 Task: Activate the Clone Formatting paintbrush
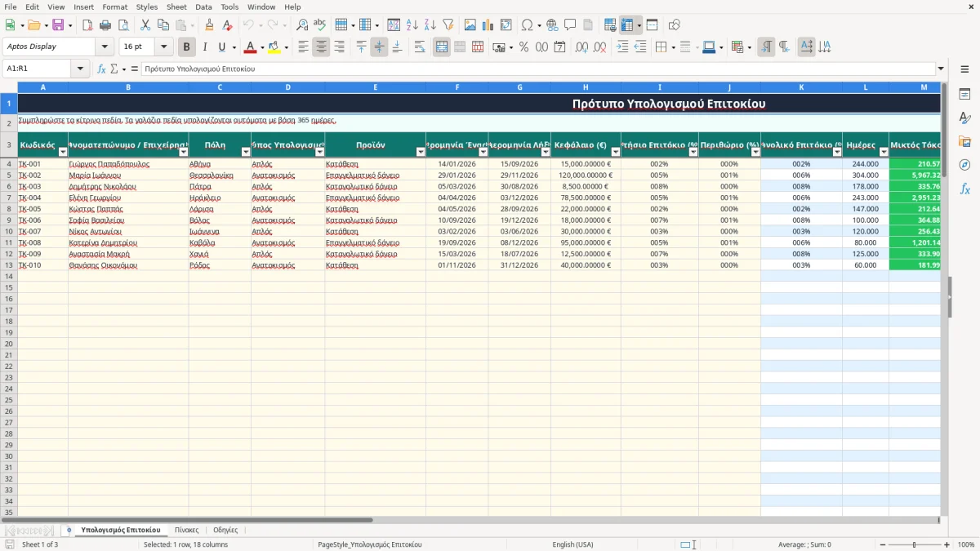click(209, 25)
